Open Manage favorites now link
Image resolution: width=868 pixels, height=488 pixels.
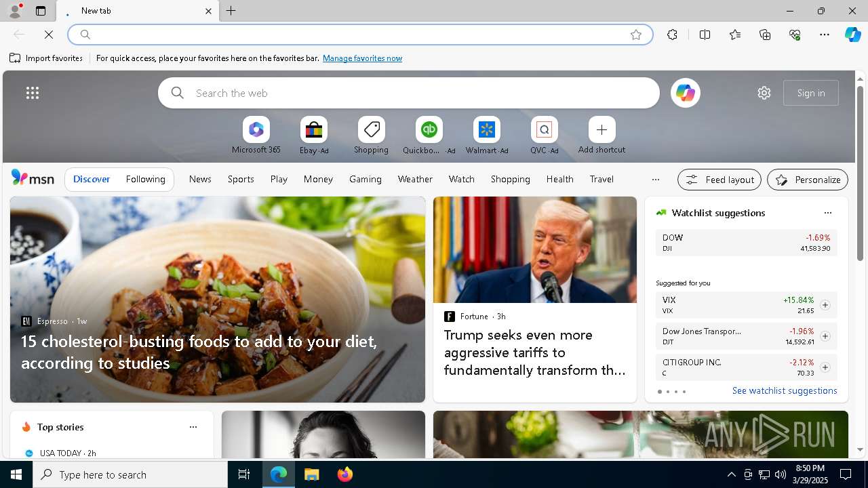[362, 58]
